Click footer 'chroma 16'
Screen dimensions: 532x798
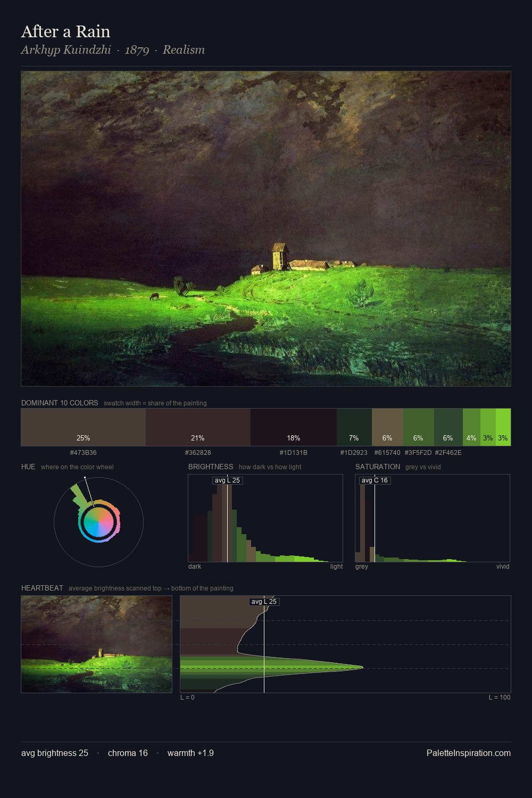[128, 753]
